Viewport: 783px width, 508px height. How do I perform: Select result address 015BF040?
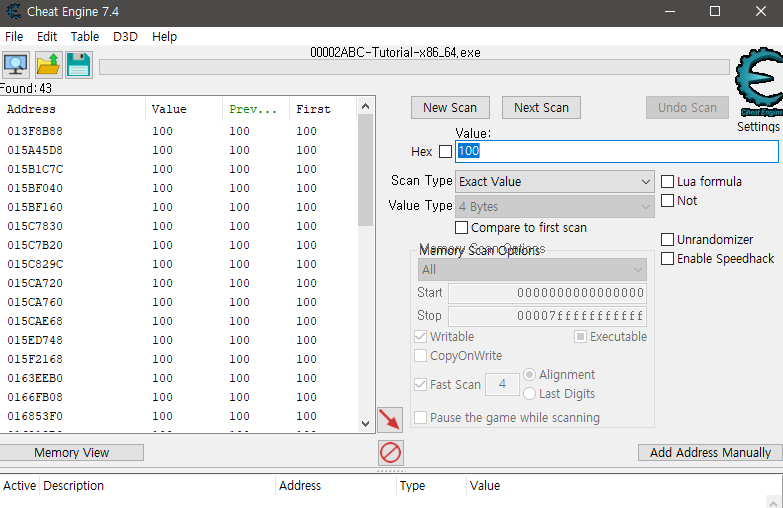[x=35, y=188]
